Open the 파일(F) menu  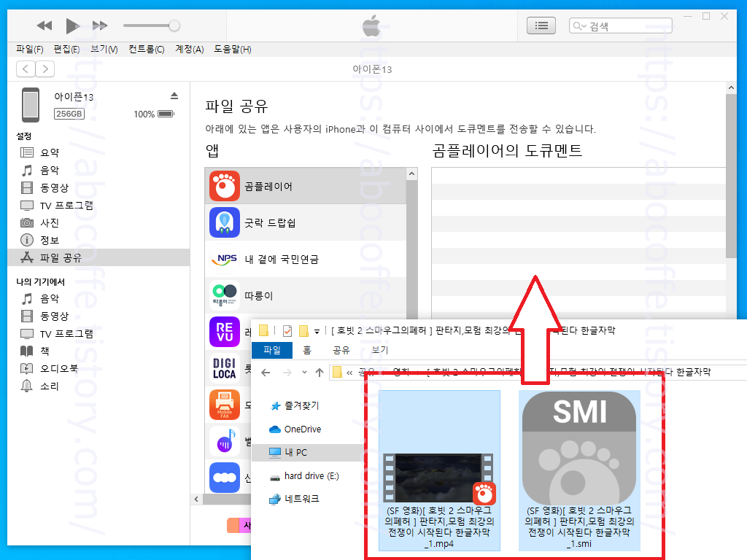pyautogui.click(x=29, y=50)
